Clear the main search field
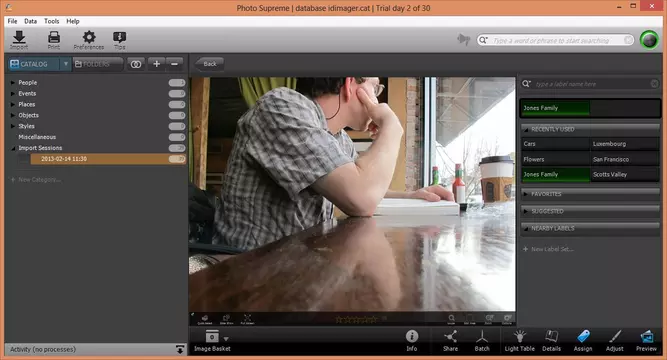Image resolution: width=667 pixels, height=360 pixels. click(628, 40)
